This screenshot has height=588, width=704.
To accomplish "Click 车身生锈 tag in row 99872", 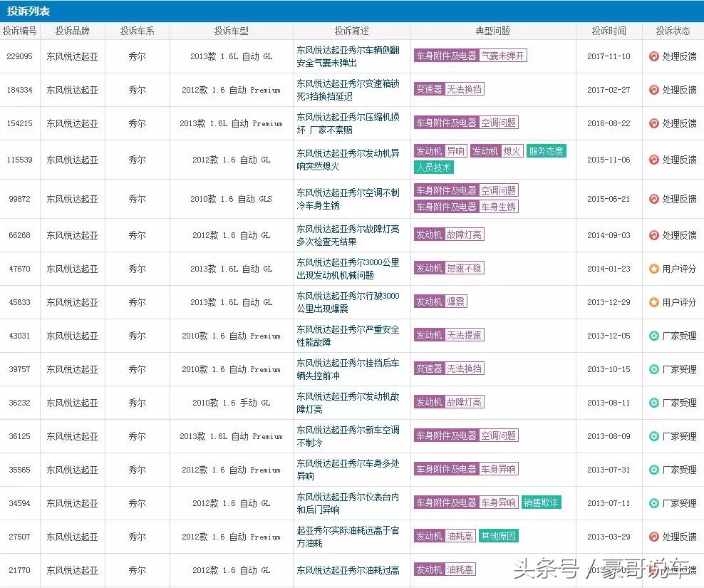I will [x=498, y=207].
